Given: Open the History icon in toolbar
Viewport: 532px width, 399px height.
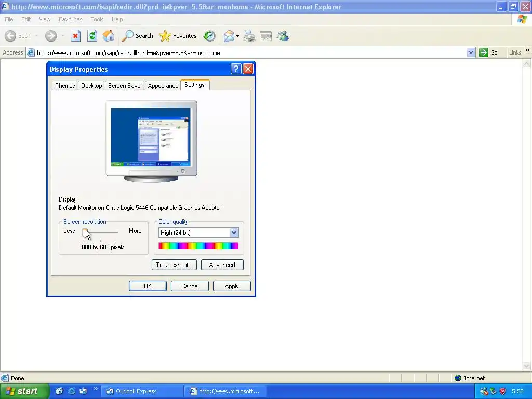Looking at the screenshot, I should click(209, 36).
